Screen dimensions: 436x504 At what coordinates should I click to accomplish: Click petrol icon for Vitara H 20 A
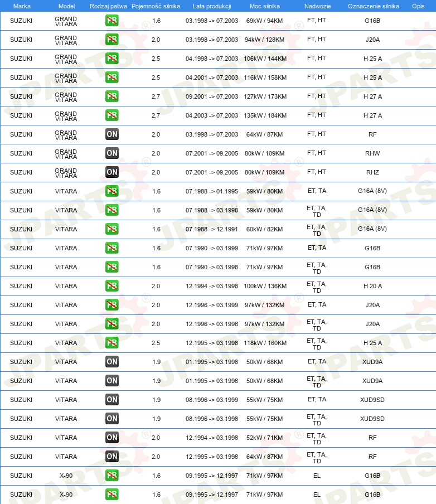pyautogui.click(x=112, y=286)
